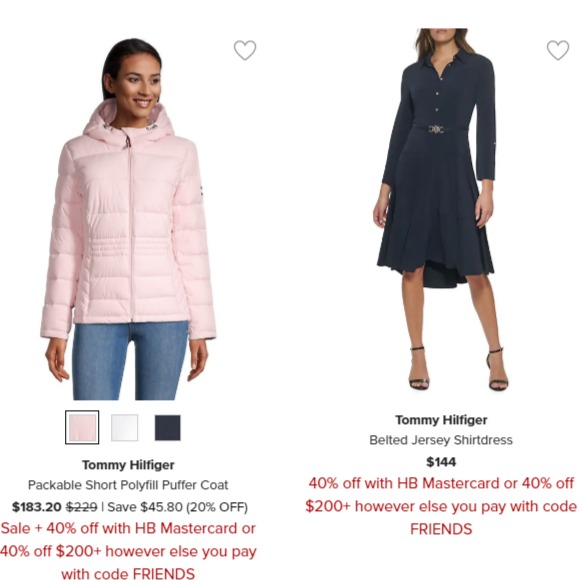Click the $144 shirtdress price
583x580 pixels.
[x=441, y=462]
